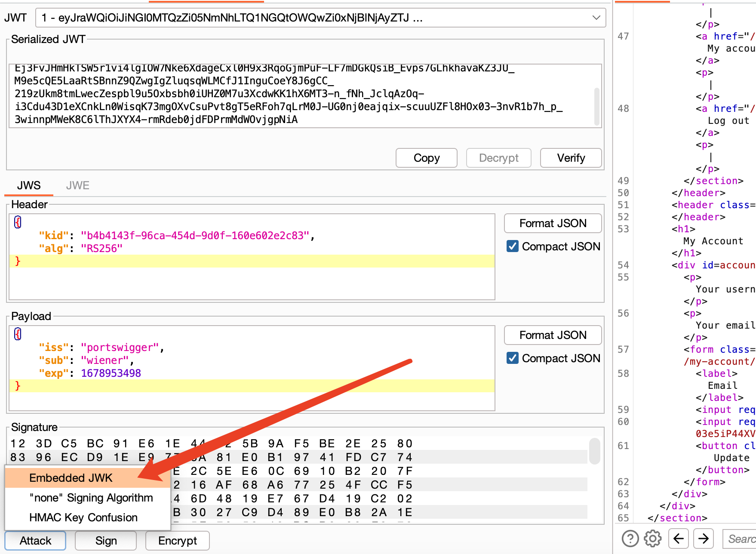Collapse the Payload JSON opening brace
Viewport: 756px width, 554px height.
pos(18,334)
